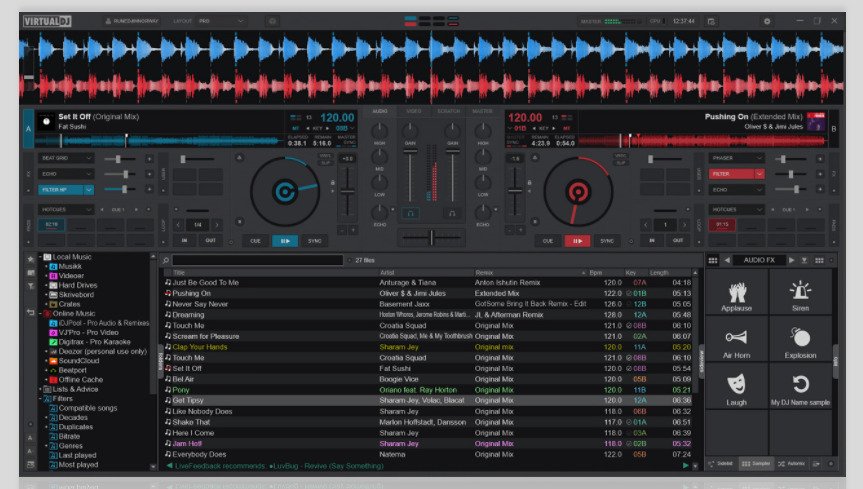Toggle SYNC on deck A
Viewport: 863px width, 489px height.
[314, 241]
